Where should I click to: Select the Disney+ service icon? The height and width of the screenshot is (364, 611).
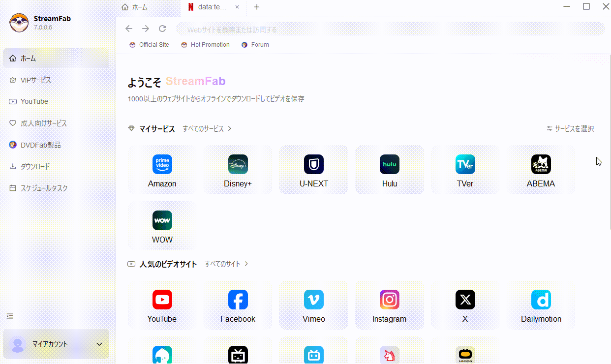click(x=238, y=169)
